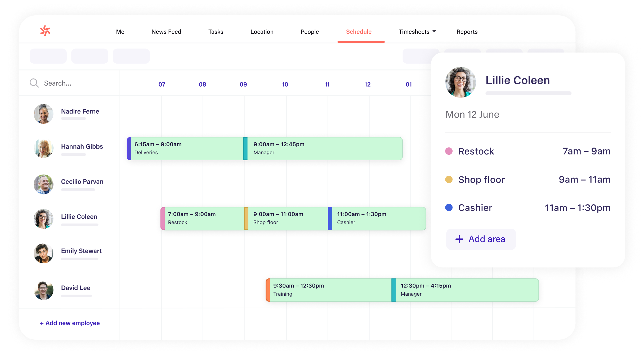The height and width of the screenshot is (355, 644).
Task: Select the search magnifier icon
Action: (34, 83)
